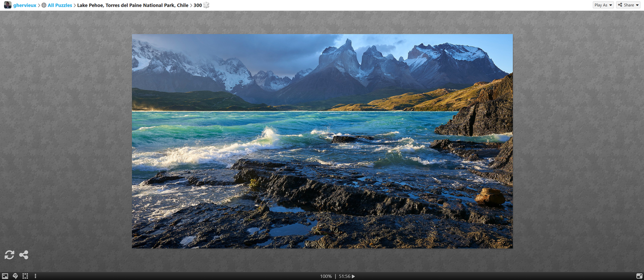Click the ghost image icon in the bottom bar
This screenshot has height=280, width=644.
[15, 276]
